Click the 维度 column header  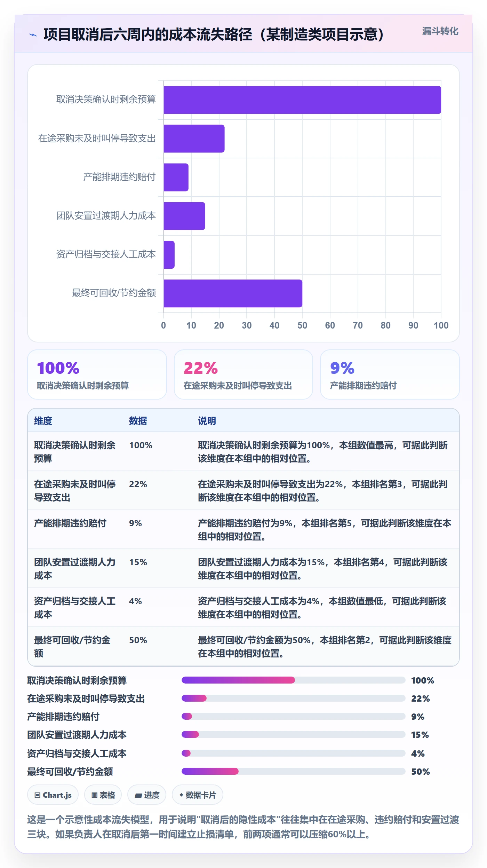[x=43, y=421]
